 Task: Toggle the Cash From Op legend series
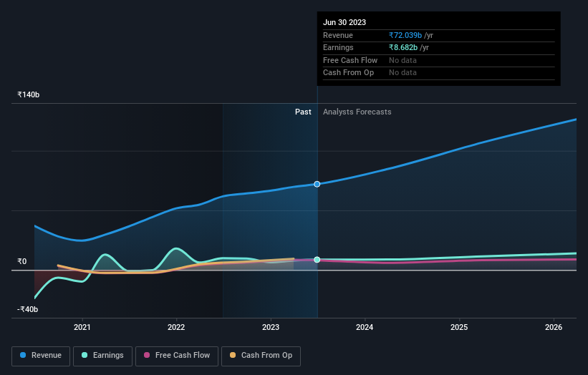coord(261,356)
